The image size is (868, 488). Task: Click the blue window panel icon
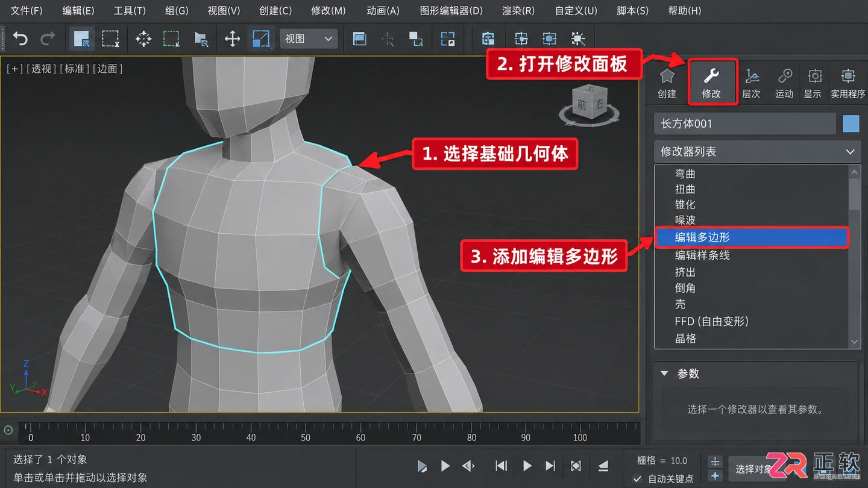pos(360,39)
